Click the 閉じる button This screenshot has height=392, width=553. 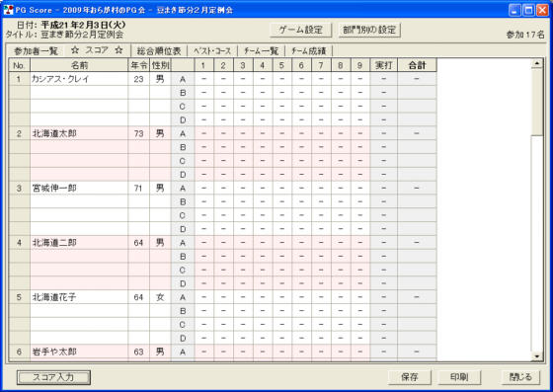[520, 377]
